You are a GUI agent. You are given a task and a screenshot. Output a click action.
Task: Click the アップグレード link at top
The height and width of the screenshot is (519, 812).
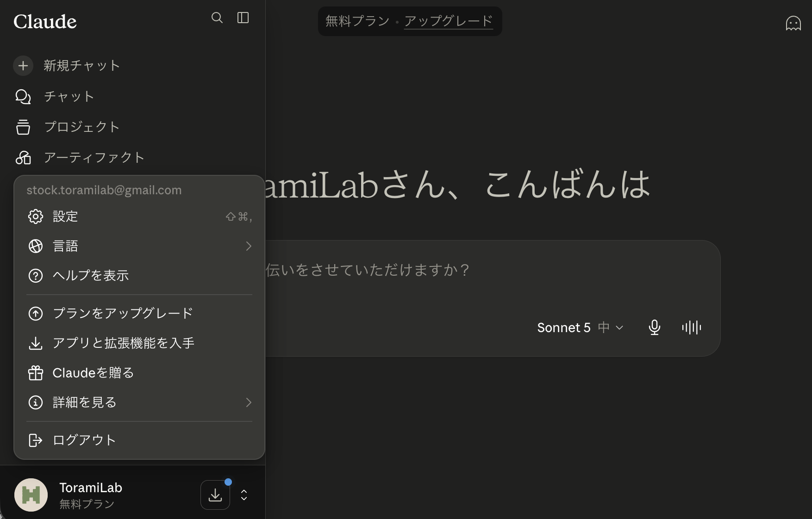point(448,21)
